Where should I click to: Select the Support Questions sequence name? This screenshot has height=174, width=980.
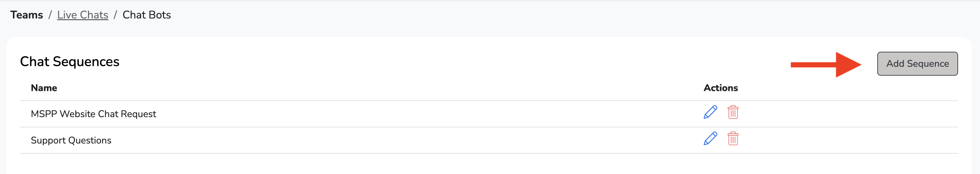[71, 140]
